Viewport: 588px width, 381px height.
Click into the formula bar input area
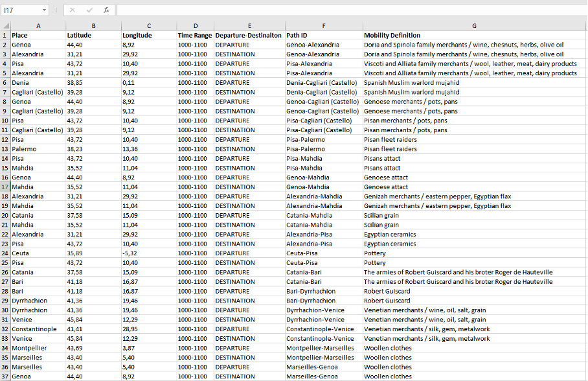point(352,10)
